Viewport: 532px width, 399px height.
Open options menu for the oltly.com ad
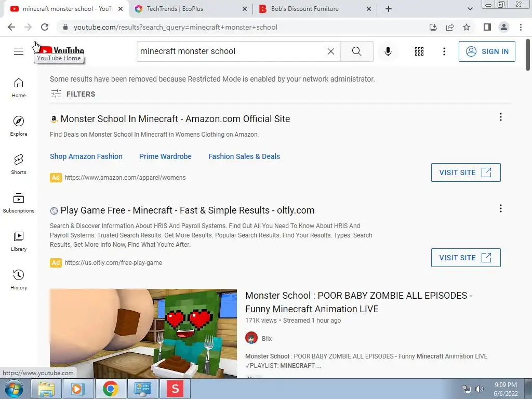coord(501,208)
